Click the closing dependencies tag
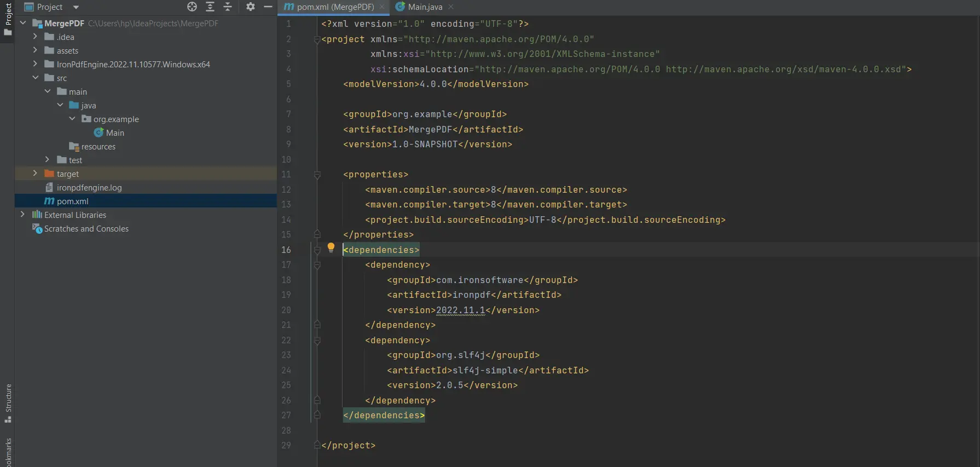This screenshot has height=467, width=980. pos(384,416)
